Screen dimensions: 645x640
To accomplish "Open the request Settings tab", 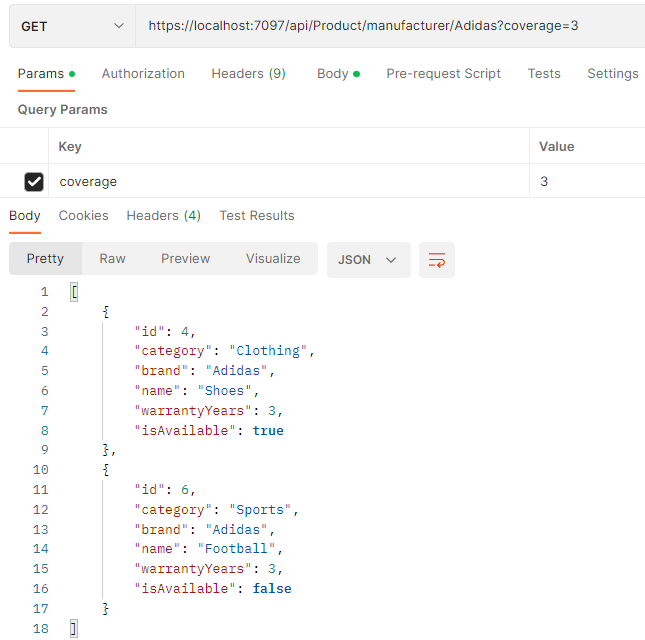I will [x=612, y=74].
